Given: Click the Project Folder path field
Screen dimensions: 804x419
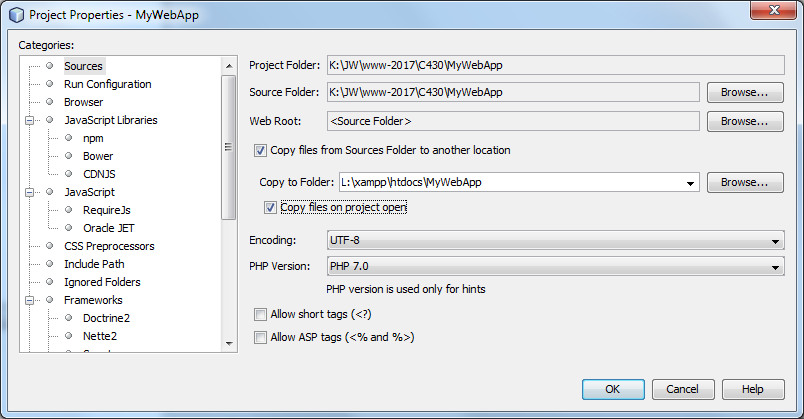Looking at the screenshot, I should click(x=556, y=65).
